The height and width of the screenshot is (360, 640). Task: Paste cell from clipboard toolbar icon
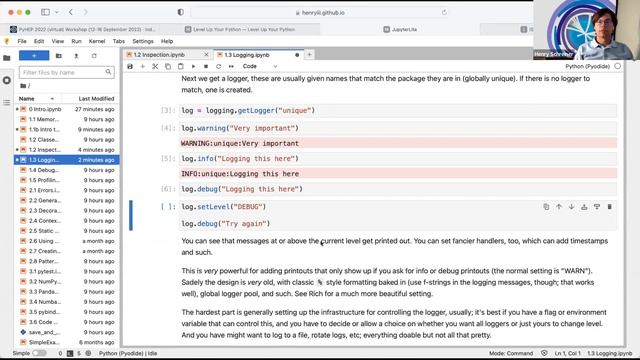(180, 66)
